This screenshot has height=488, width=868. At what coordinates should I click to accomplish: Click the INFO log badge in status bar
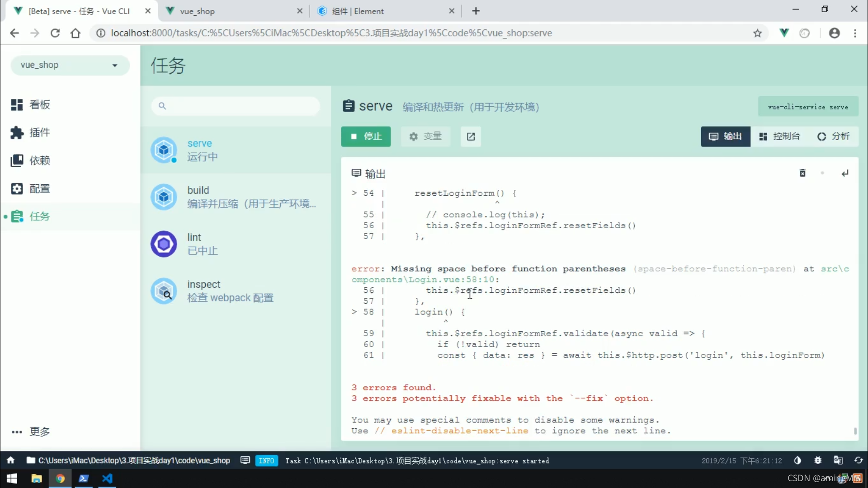(267, 461)
